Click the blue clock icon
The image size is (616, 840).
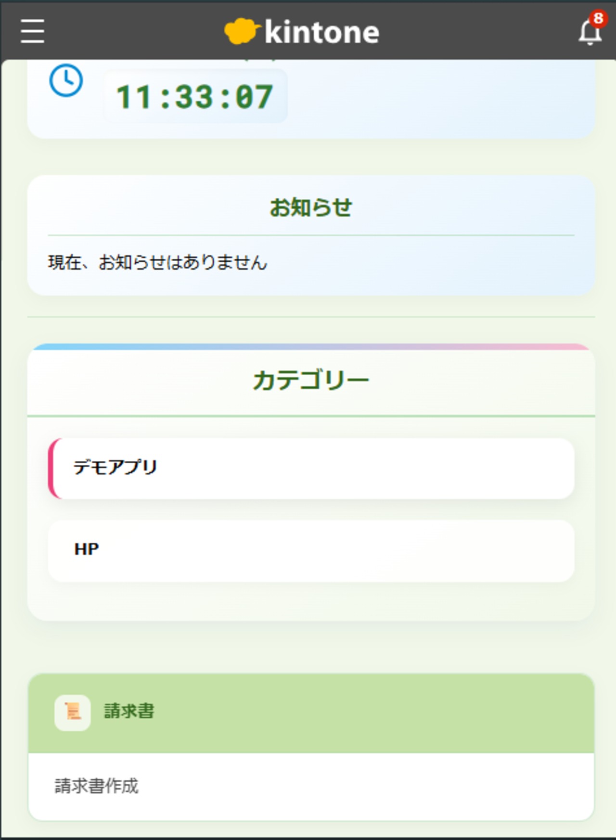coord(66,80)
